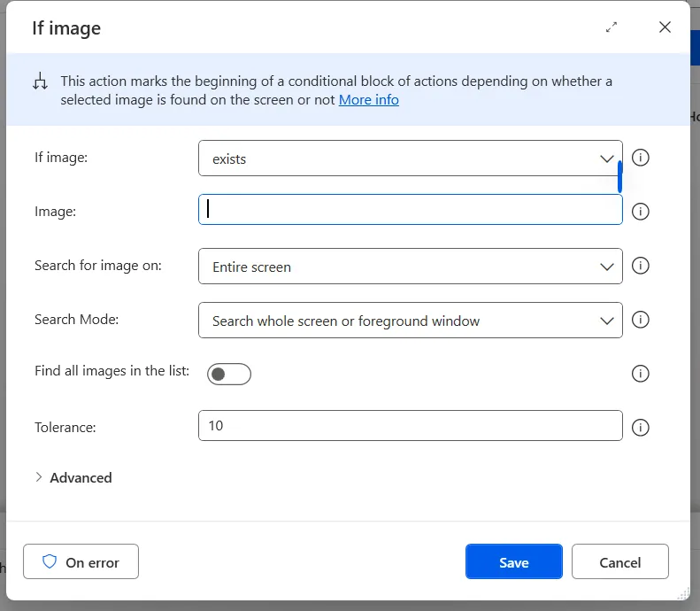
Task: Expand the If image dialog to full size
Action: pos(612,27)
